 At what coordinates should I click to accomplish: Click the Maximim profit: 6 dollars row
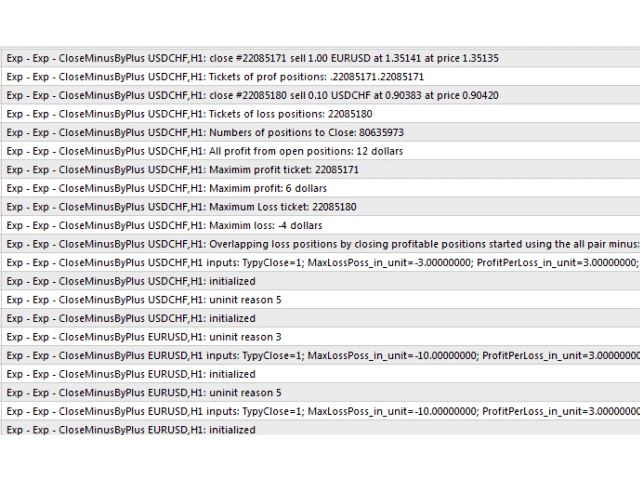coord(300,188)
